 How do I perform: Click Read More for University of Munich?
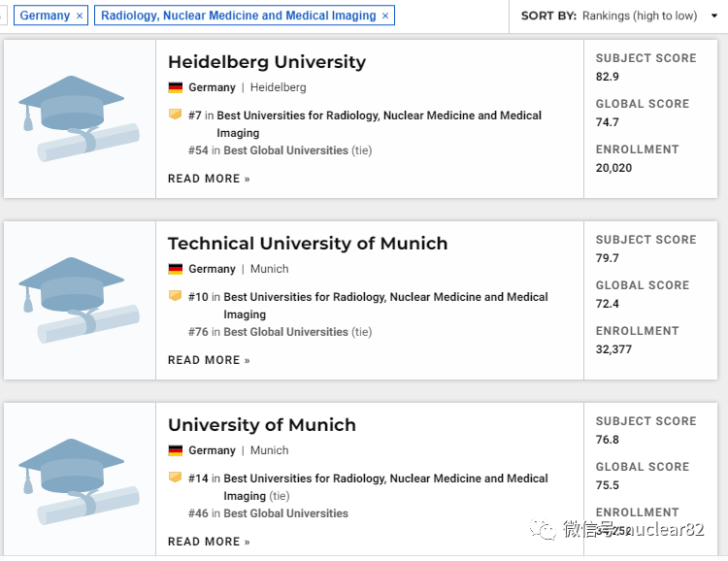pos(209,542)
